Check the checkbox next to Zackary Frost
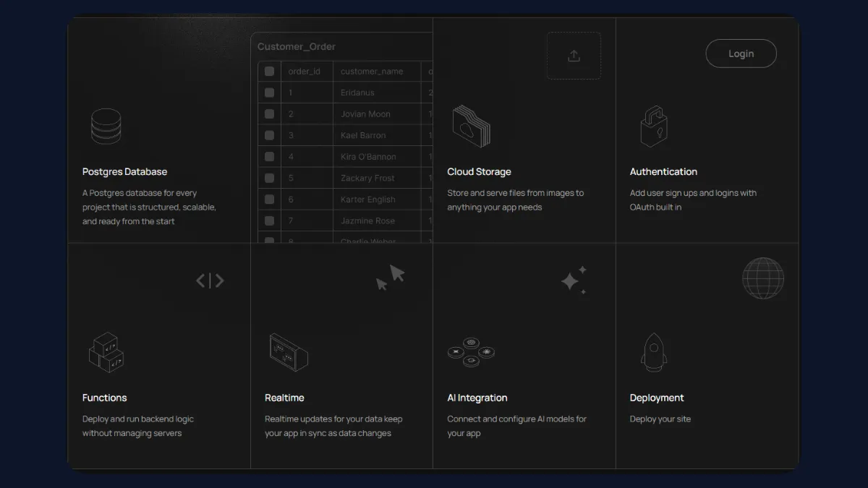The height and width of the screenshot is (488, 868). point(268,178)
